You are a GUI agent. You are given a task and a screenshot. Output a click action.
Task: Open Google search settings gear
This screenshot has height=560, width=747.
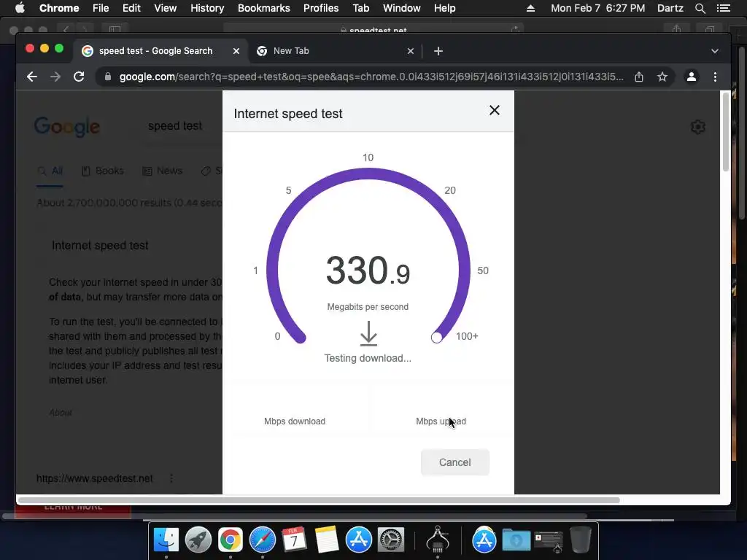698,127
